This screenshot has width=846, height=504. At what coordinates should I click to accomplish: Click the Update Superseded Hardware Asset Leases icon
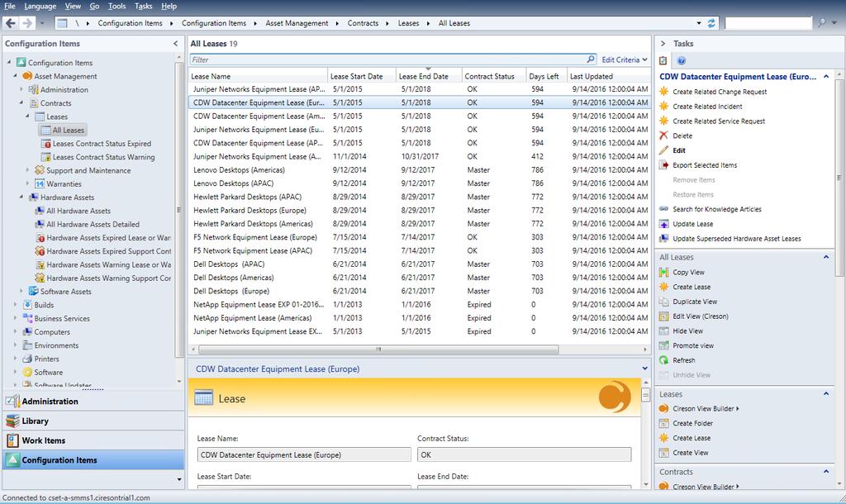click(x=663, y=239)
